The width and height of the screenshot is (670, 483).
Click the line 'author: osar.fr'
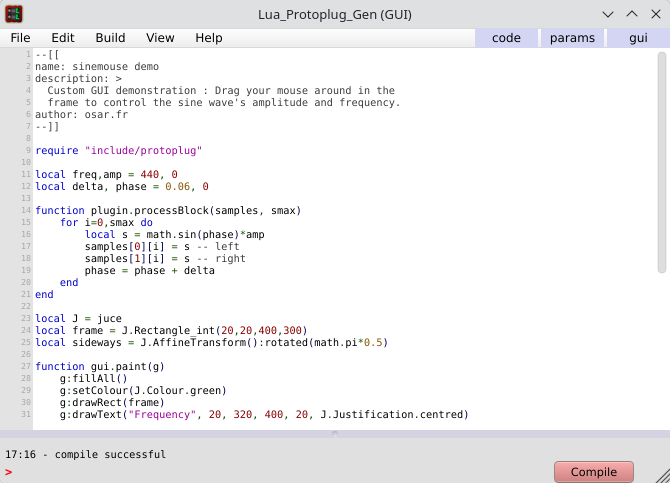(x=82, y=115)
